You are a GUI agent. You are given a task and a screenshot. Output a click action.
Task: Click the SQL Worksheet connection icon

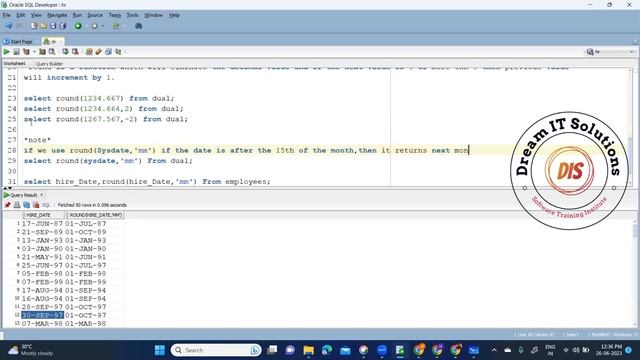pyautogui.click(x=116, y=26)
